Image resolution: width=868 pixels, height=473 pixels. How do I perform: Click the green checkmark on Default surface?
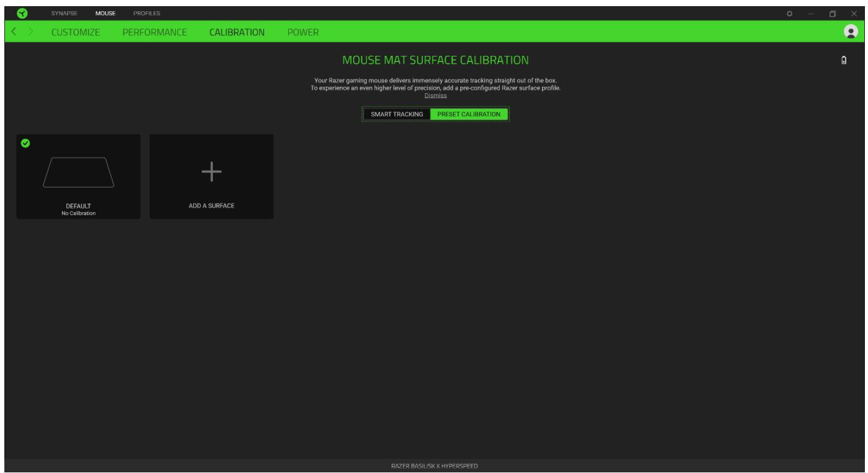coord(25,143)
